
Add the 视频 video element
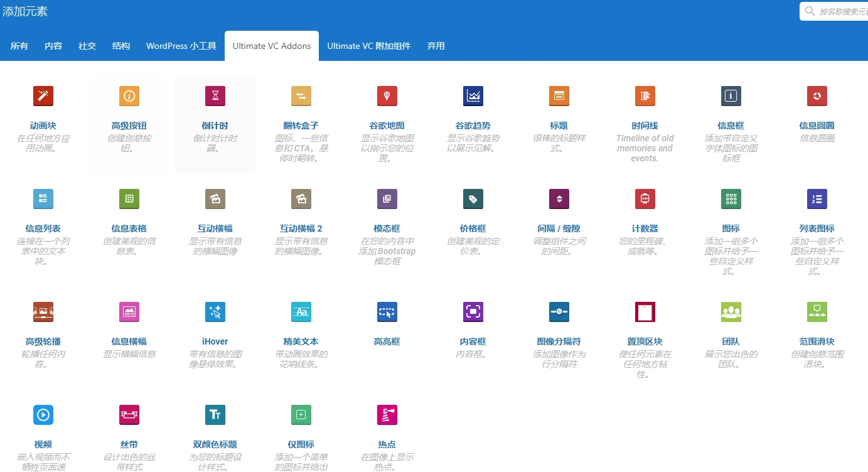43,415
